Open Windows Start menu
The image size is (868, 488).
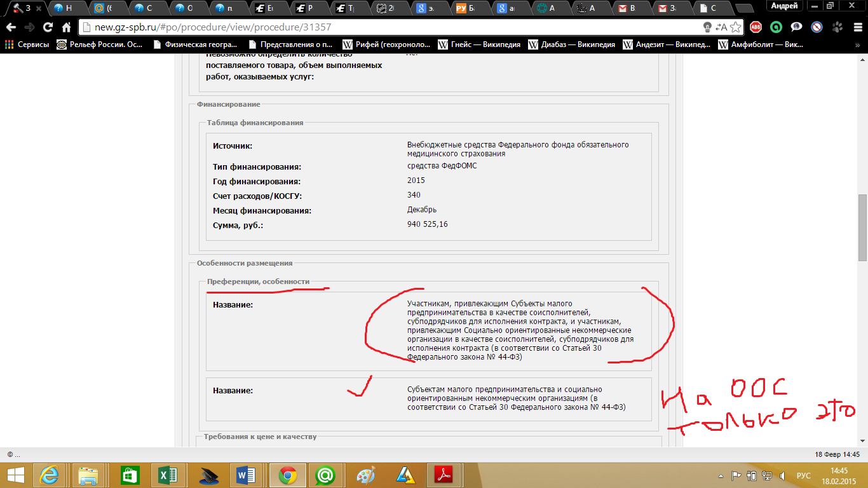[15, 475]
